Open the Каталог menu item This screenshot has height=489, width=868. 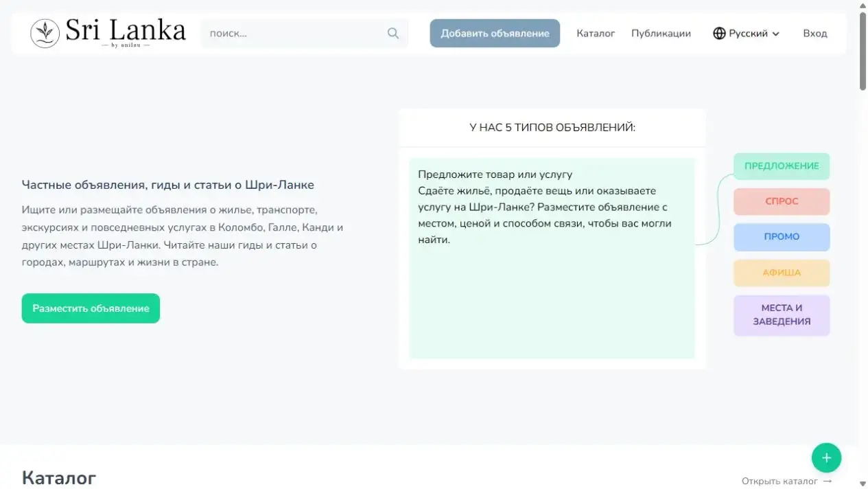pyautogui.click(x=596, y=33)
